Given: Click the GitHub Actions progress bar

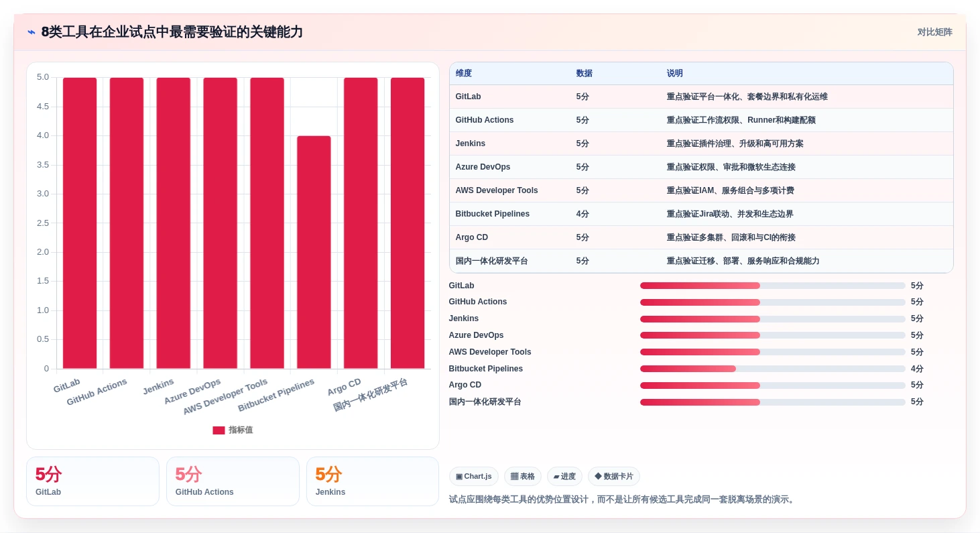Looking at the screenshot, I should (x=772, y=302).
